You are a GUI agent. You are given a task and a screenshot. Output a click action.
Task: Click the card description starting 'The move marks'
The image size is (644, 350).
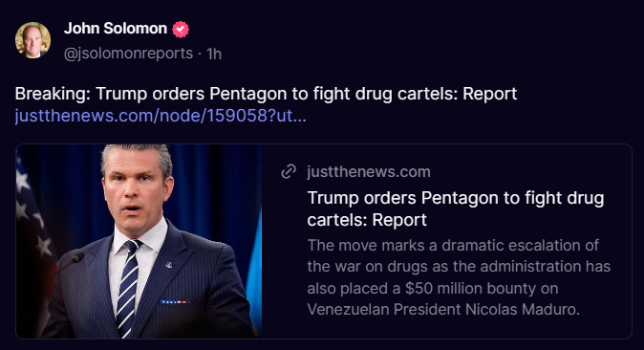[459, 276]
